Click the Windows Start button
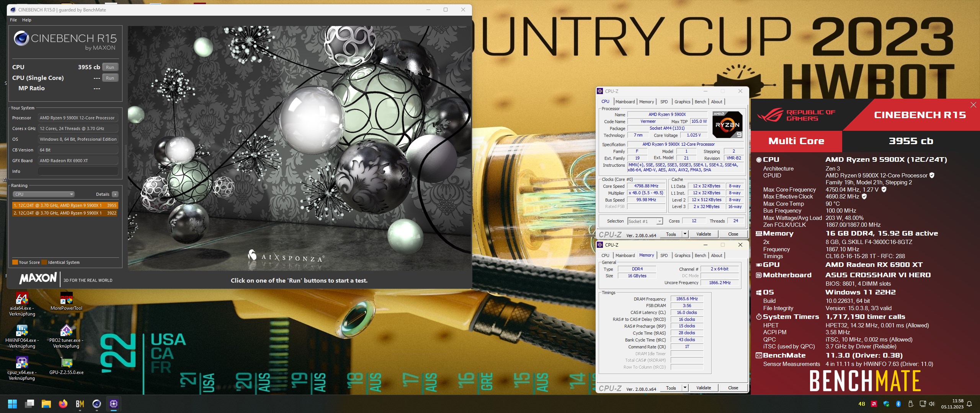The image size is (980, 413). click(12, 404)
